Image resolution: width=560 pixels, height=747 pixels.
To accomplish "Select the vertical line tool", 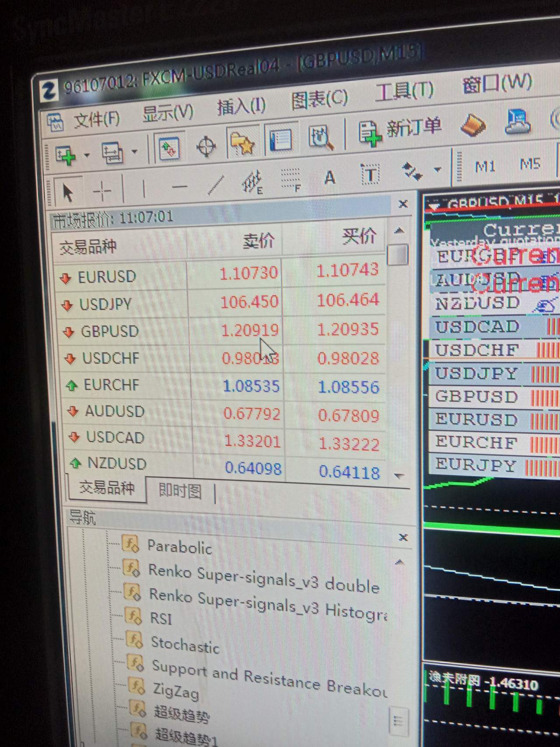I will [x=143, y=189].
